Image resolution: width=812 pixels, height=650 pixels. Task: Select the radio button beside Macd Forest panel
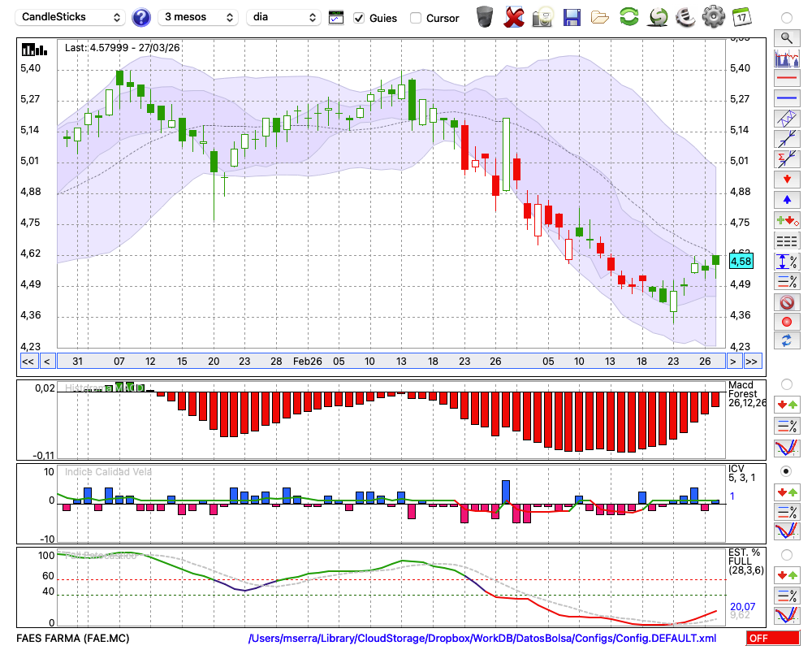[786, 383]
